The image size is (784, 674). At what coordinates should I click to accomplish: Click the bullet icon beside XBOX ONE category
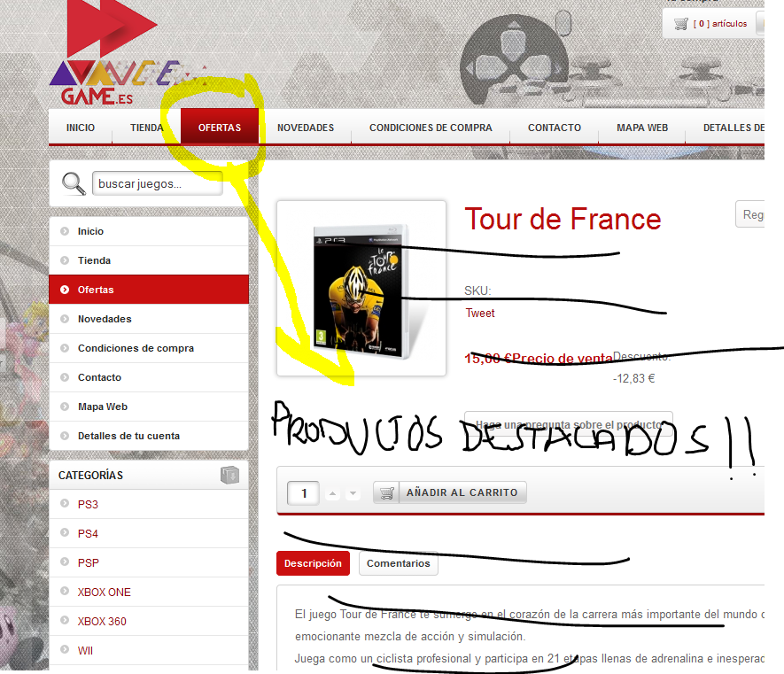tap(65, 591)
